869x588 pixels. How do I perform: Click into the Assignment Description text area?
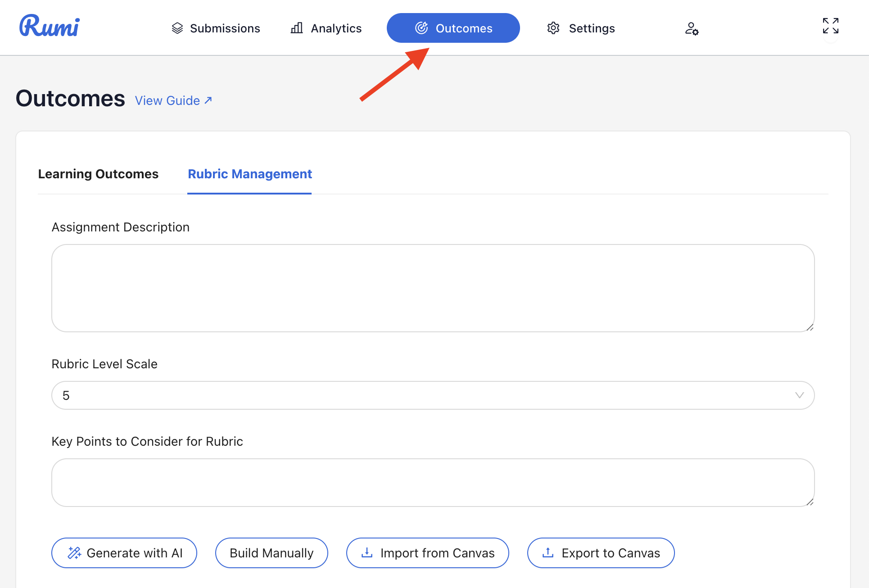point(432,288)
